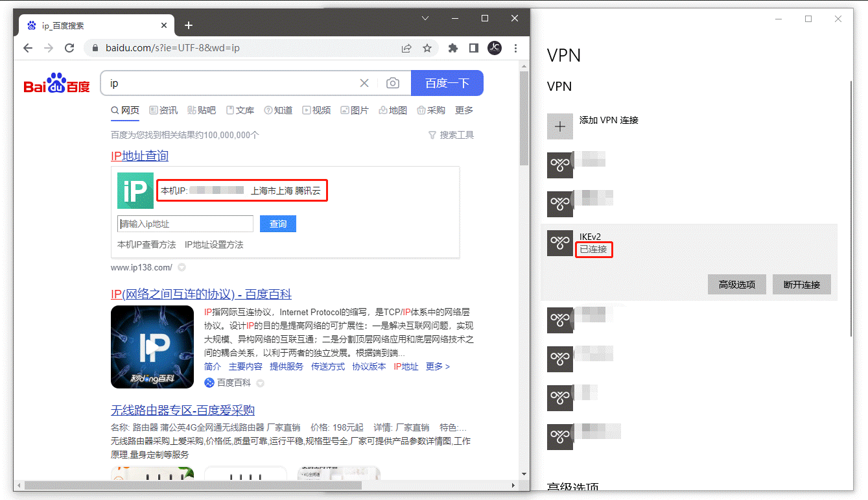Screen dimensions: 868x500
Task: Open Baidu image search camera
Action: [x=393, y=83]
